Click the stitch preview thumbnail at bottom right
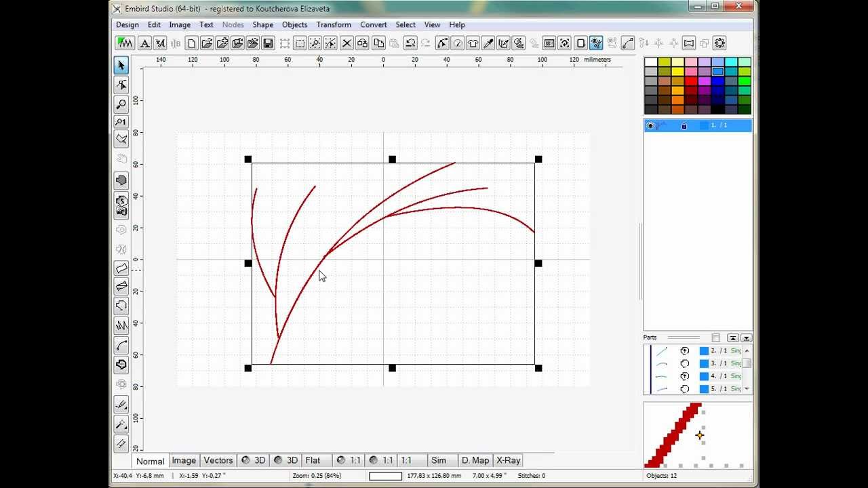Screen dimensions: 868x488 pyautogui.click(x=697, y=435)
